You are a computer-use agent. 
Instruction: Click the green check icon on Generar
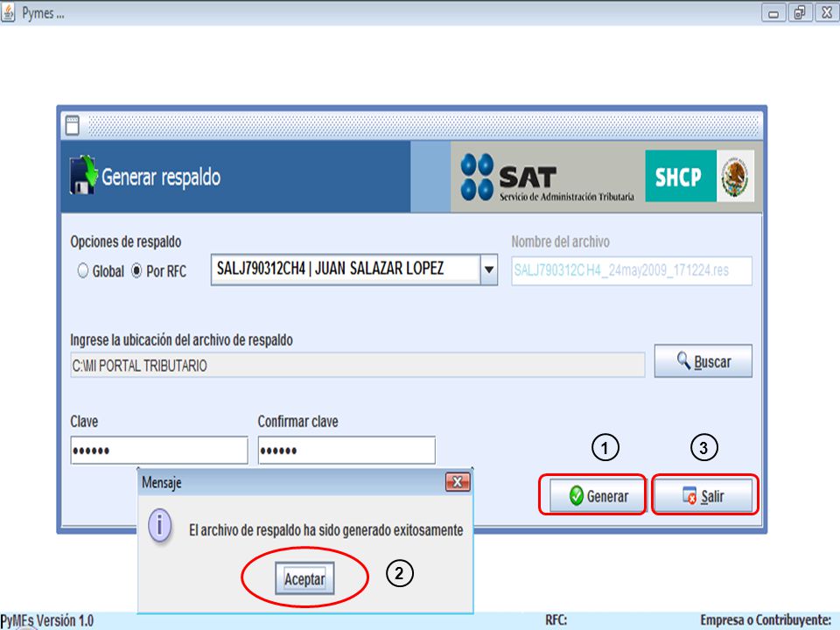click(577, 495)
